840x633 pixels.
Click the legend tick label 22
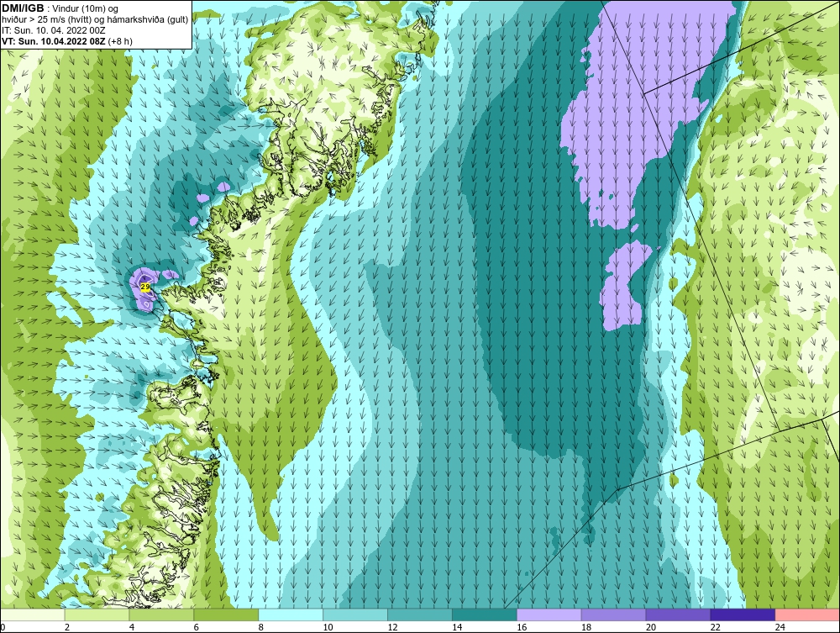[x=715, y=627]
